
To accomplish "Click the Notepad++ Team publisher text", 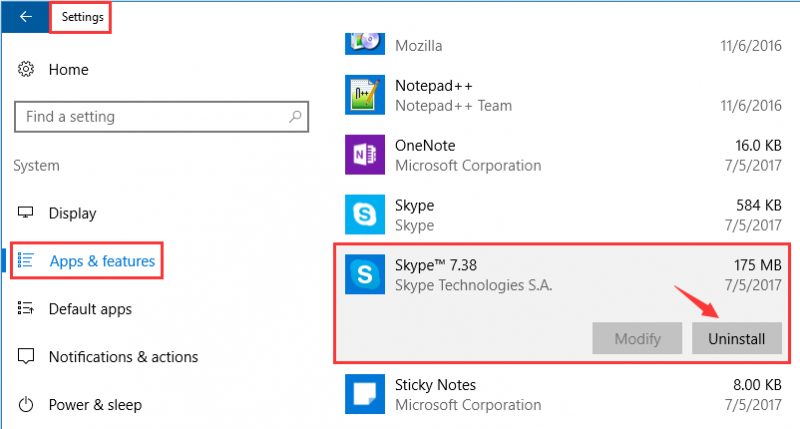I will point(453,106).
